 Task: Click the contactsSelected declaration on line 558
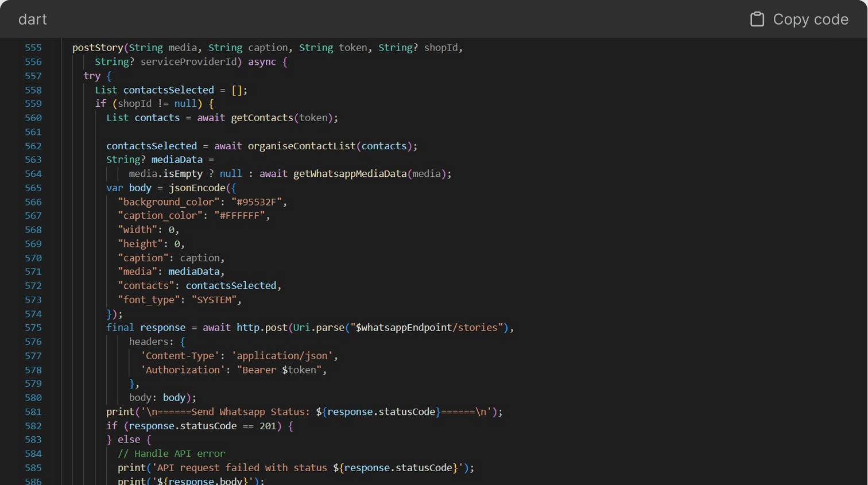click(x=168, y=90)
